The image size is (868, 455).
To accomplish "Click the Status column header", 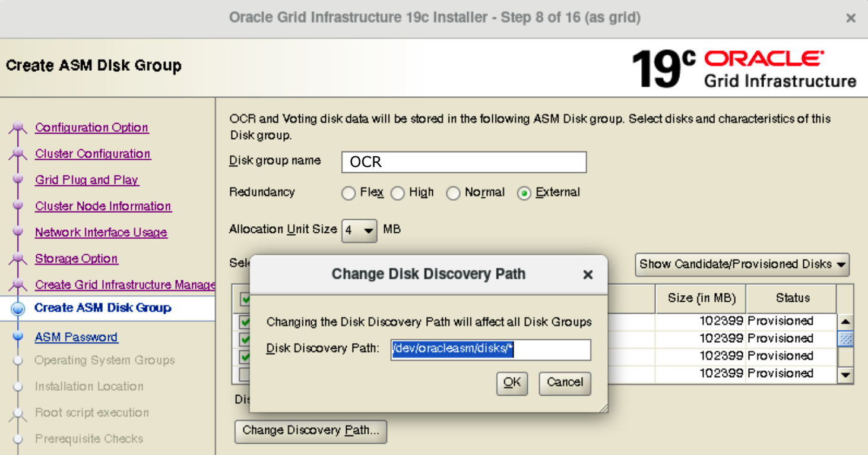I will point(792,298).
